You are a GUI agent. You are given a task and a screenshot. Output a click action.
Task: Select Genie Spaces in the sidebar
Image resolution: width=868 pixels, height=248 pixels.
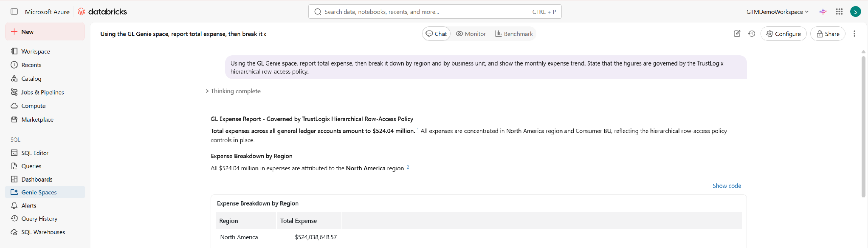(45, 192)
